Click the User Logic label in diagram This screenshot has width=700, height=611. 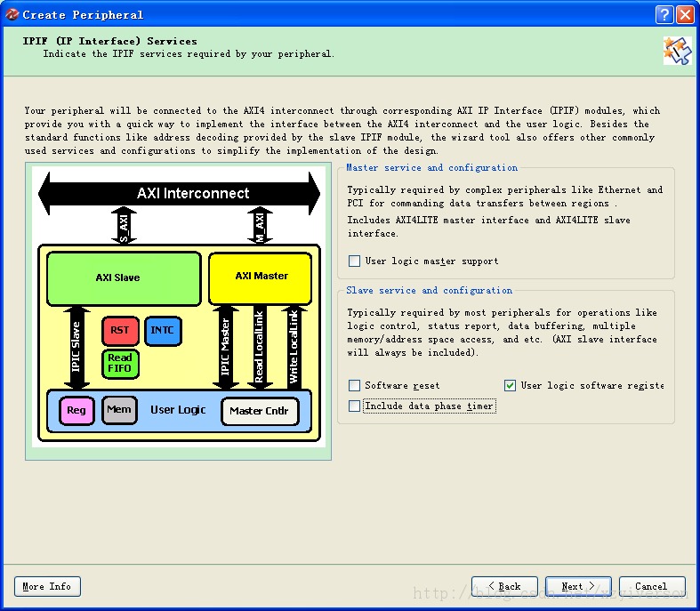pyautogui.click(x=178, y=410)
